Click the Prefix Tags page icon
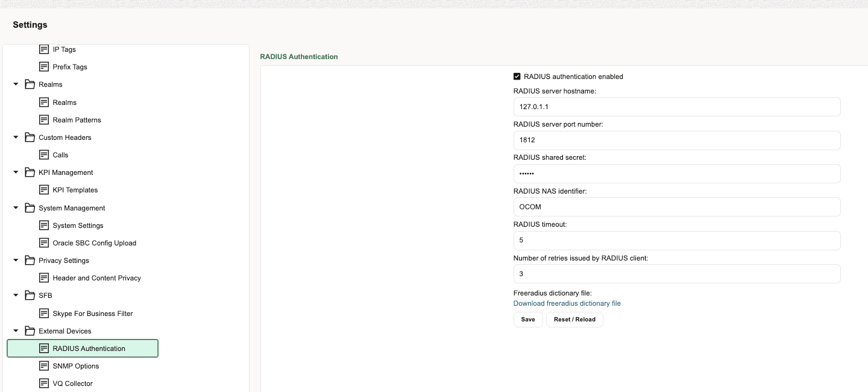Viewport: 868px width, 392px height. [x=43, y=66]
